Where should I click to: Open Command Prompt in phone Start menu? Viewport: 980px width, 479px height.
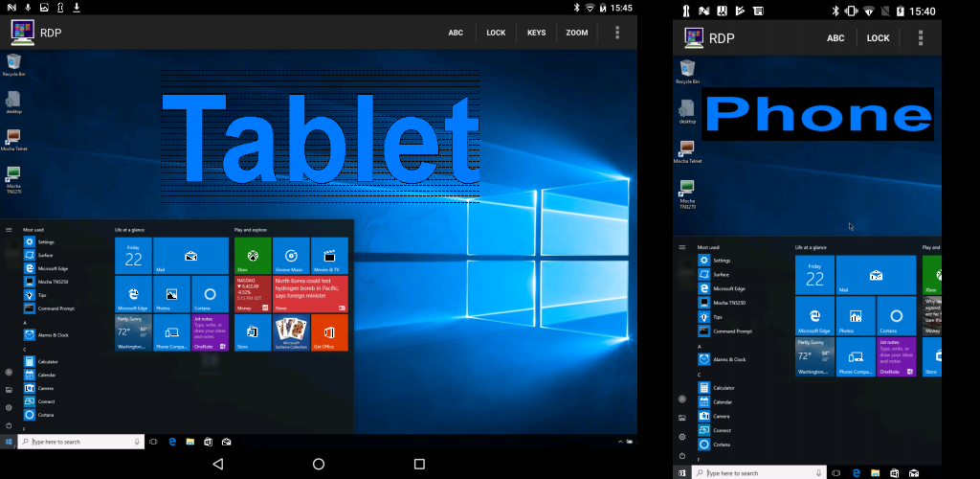(725, 331)
